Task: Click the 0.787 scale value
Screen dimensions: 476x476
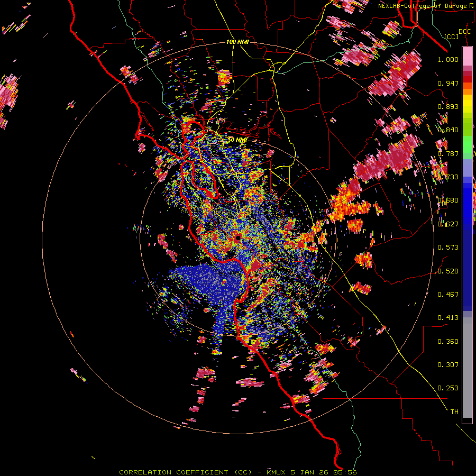Action: [x=448, y=153]
